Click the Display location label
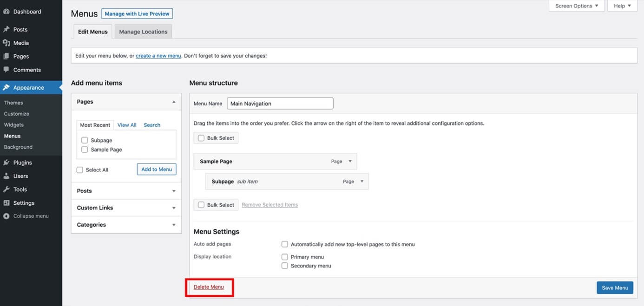The height and width of the screenshot is (306, 644). coord(212,257)
